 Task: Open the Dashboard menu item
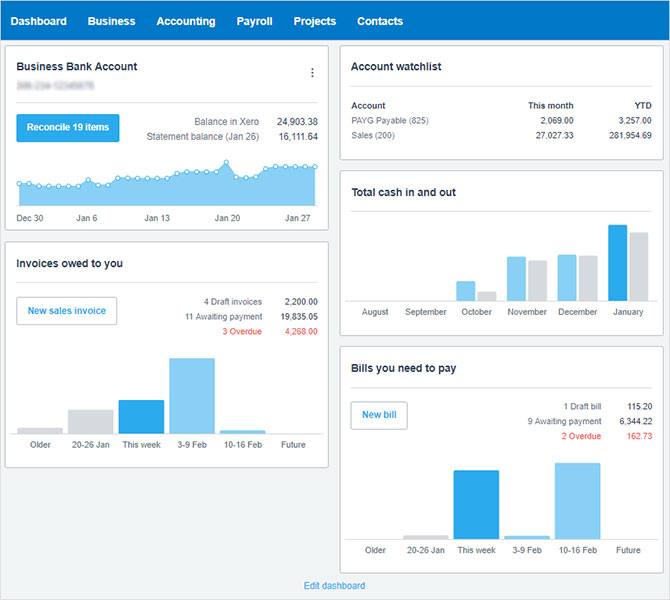tap(39, 21)
